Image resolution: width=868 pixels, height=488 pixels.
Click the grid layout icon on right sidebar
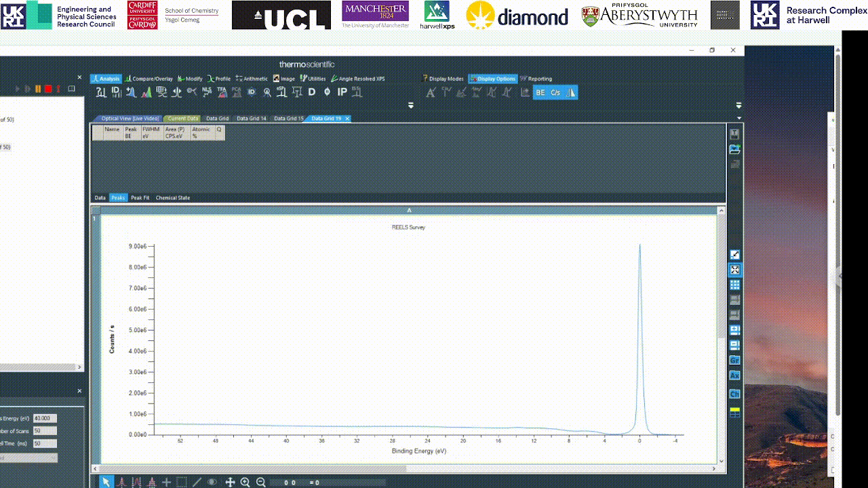[734, 285]
